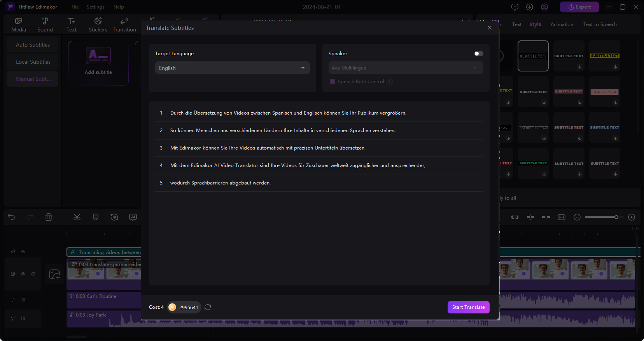Viewport: 644px width, 341px height.
Task: Click the AI chat bubble icon
Action: 133,217
